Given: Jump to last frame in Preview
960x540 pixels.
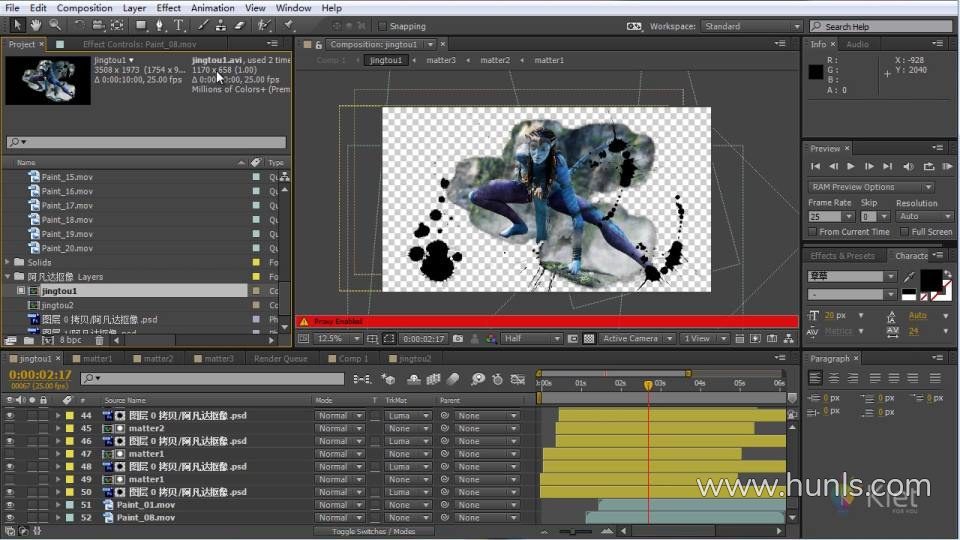Looking at the screenshot, I should point(887,166).
